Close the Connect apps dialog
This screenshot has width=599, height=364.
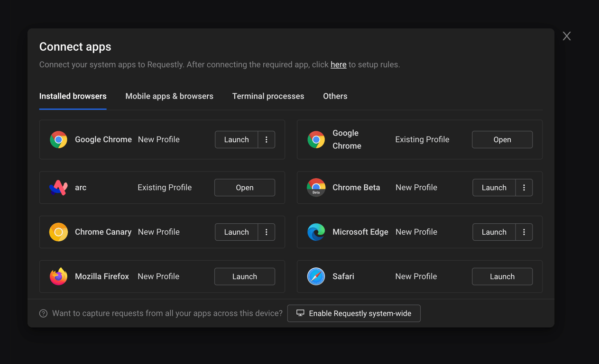(x=567, y=36)
